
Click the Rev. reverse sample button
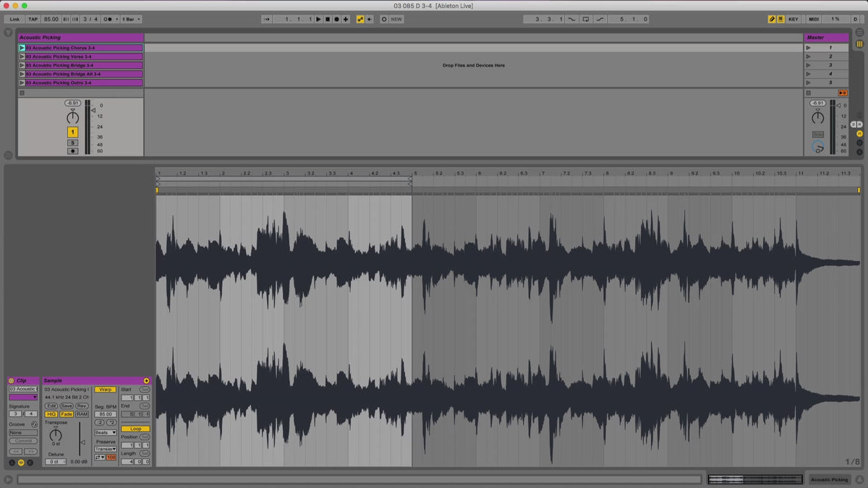pos(82,406)
